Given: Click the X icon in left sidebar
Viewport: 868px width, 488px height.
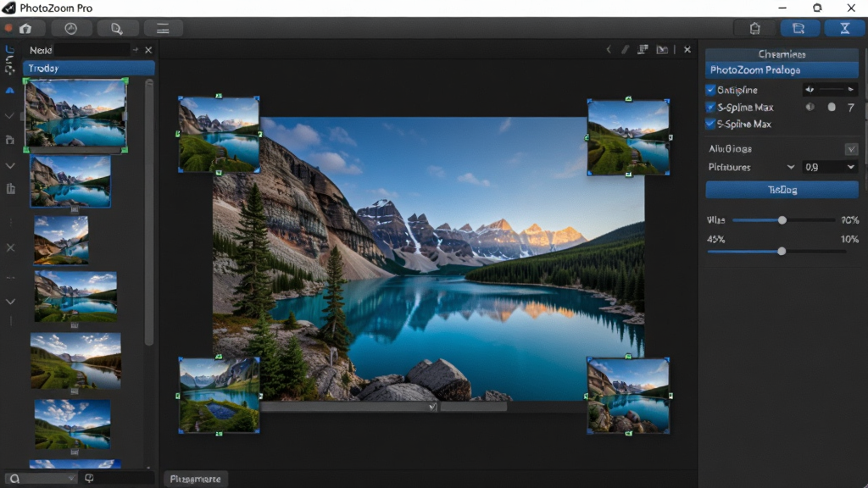Looking at the screenshot, I should pos(10,248).
